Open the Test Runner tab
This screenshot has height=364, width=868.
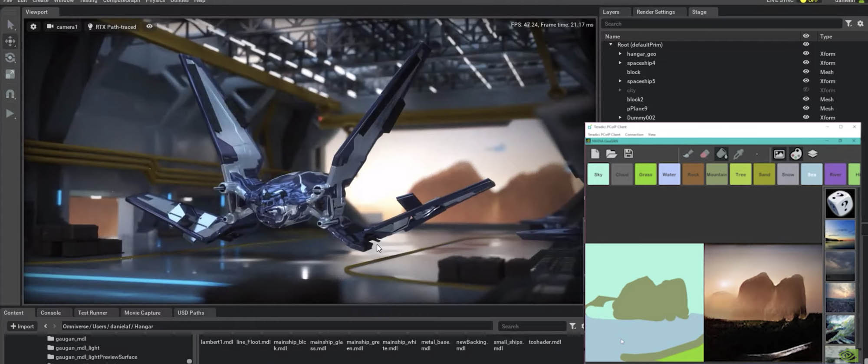click(x=92, y=313)
